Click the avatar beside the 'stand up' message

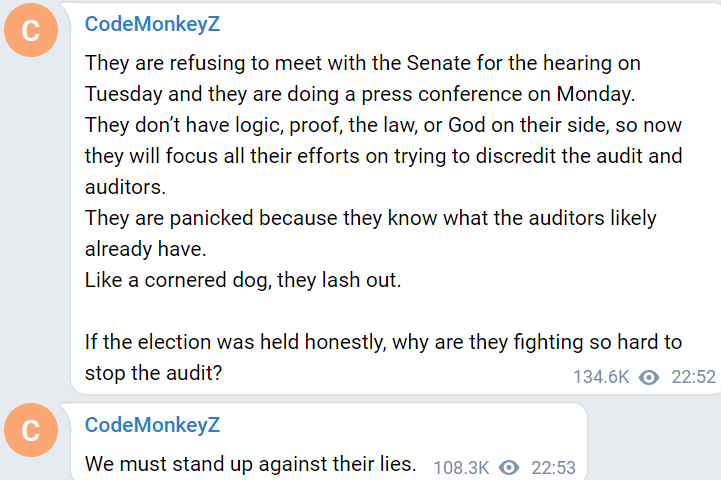[x=31, y=430]
